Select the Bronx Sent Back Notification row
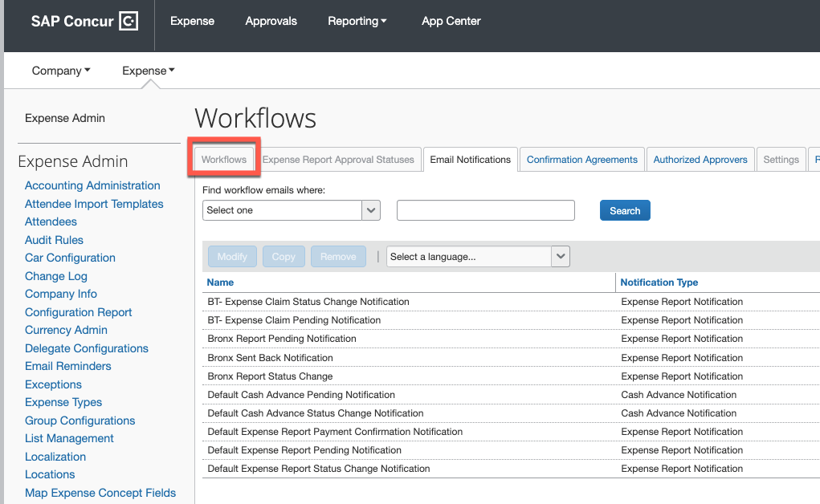The height and width of the screenshot is (504, 820). [x=511, y=358]
